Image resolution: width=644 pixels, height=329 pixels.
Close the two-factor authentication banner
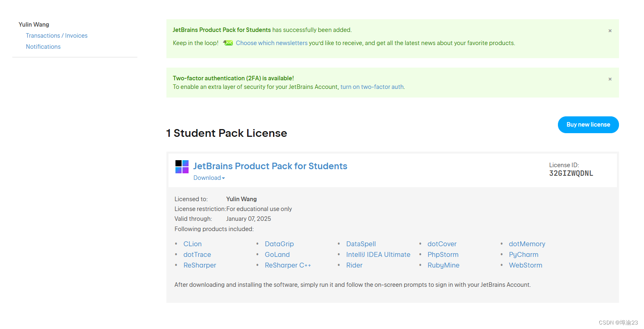(610, 79)
